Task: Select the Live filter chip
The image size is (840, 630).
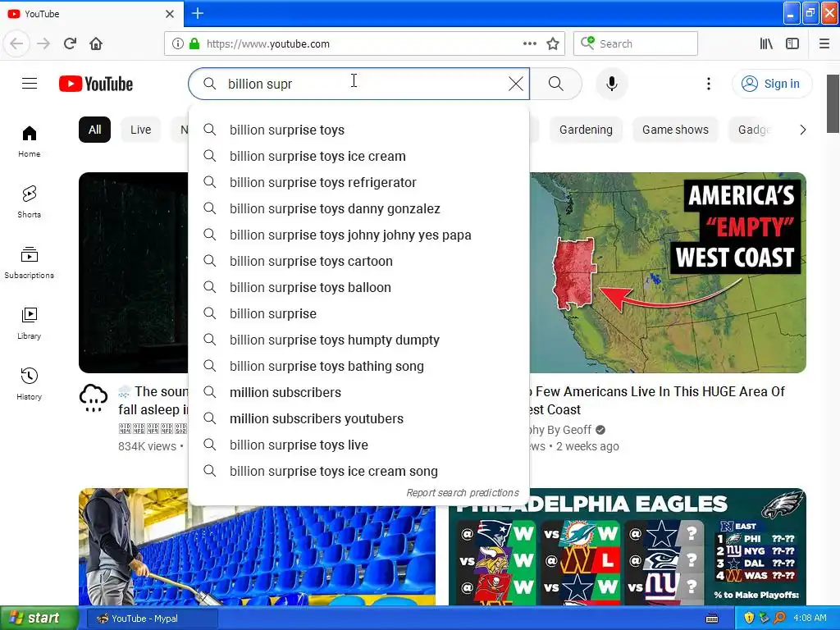Action: 141,130
